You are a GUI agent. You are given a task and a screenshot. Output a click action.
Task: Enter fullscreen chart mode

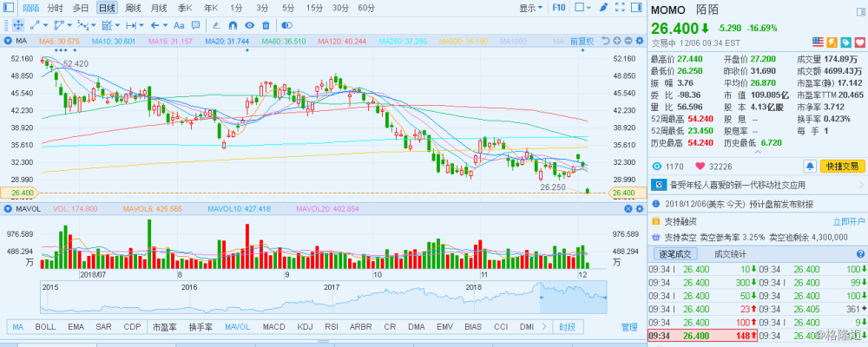pyautogui.click(x=620, y=8)
